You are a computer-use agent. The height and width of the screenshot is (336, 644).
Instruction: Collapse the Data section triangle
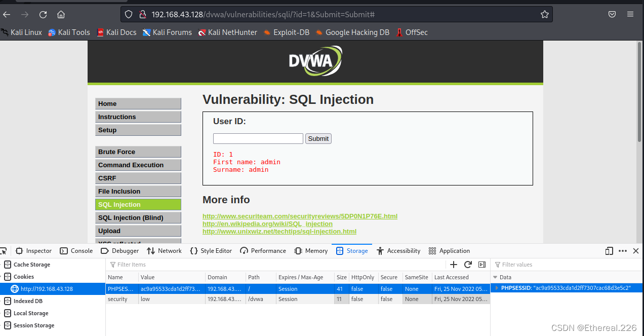coord(495,277)
